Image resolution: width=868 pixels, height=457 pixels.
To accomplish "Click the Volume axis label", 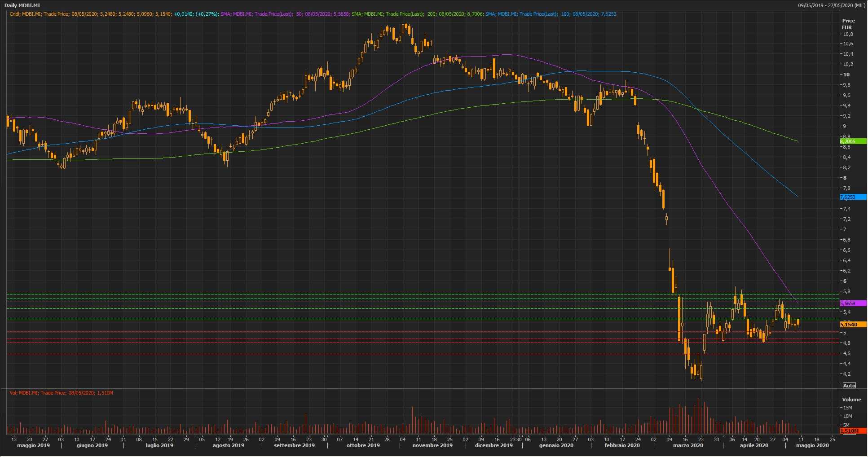I will coord(851,400).
